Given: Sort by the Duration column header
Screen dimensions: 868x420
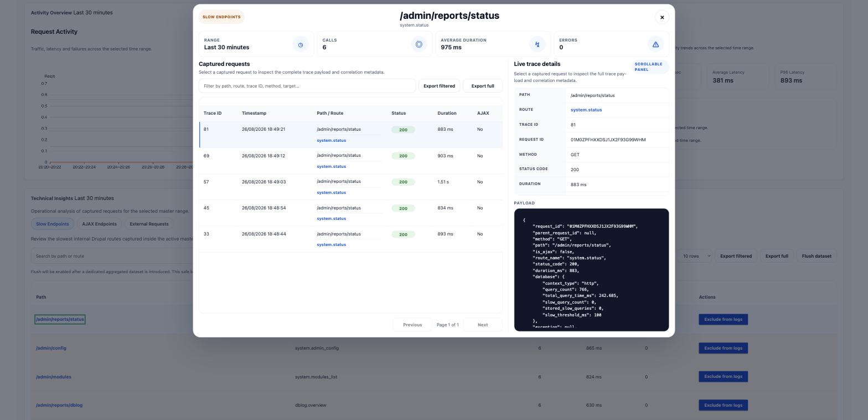Looking at the screenshot, I should [x=447, y=113].
